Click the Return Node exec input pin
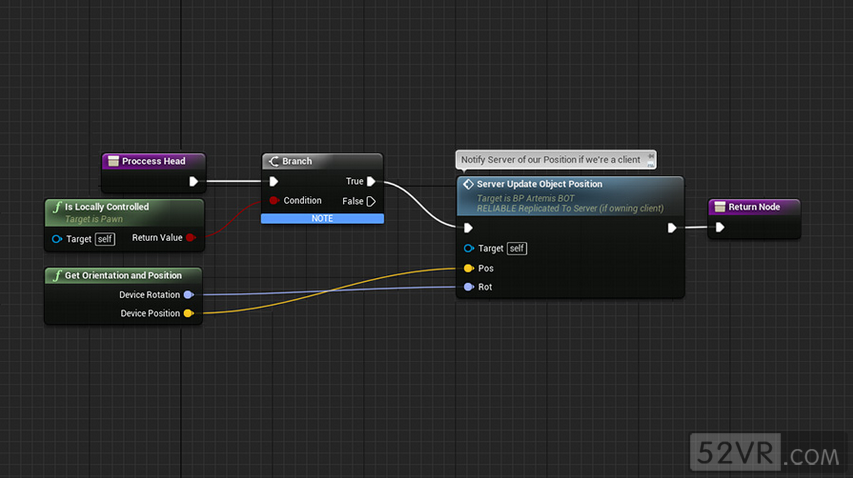The image size is (853, 478). [x=720, y=227]
